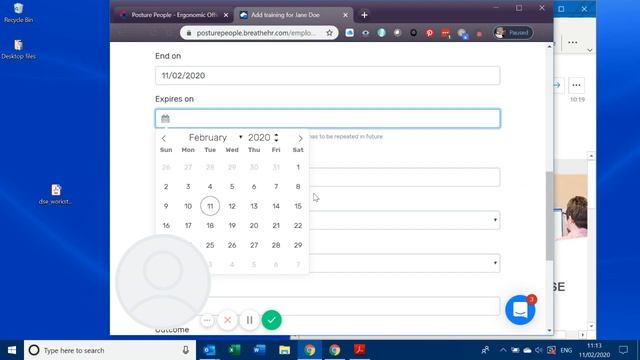
Task: Open Excel from the taskbar
Action: [234, 350]
